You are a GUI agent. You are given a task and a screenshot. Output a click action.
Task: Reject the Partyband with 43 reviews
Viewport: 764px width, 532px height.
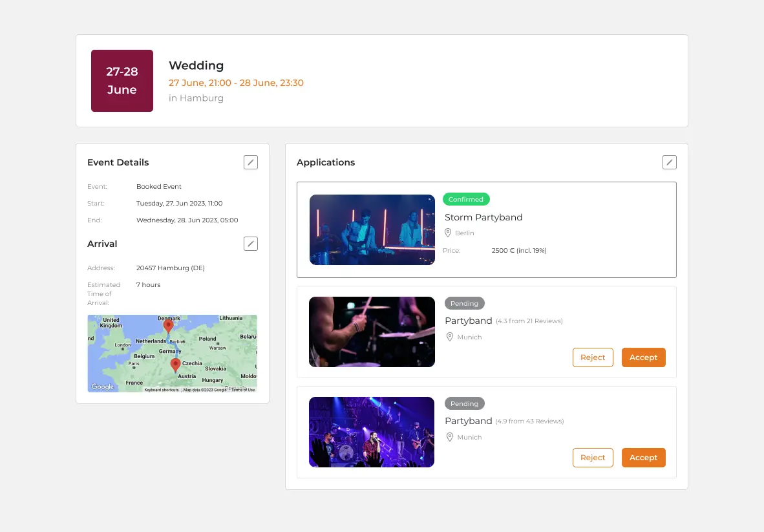593,458
